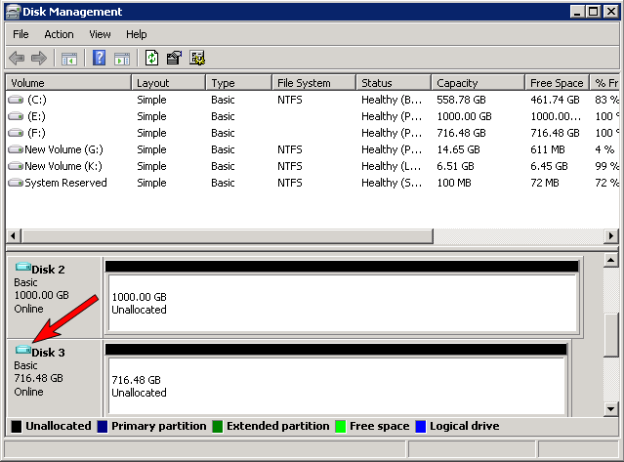Select the 716.48 GB unallocated space on Disk 3
624x462 pixels.
pos(336,386)
